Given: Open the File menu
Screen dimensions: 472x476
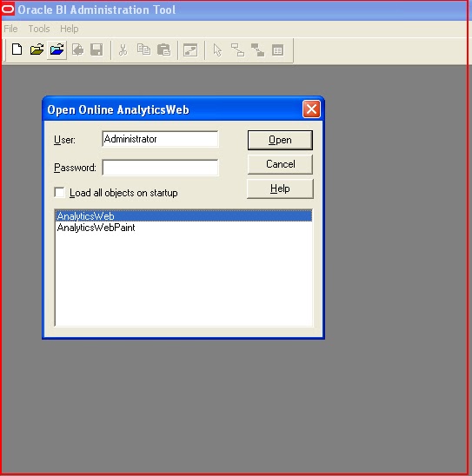Looking at the screenshot, I should 10,29.
